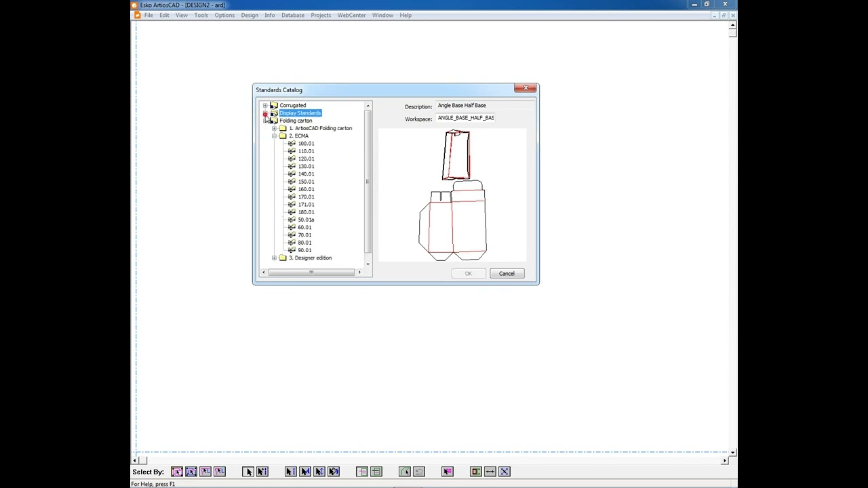
Task: Click the standard icon beside 150.01
Action: tap(292, 182)
